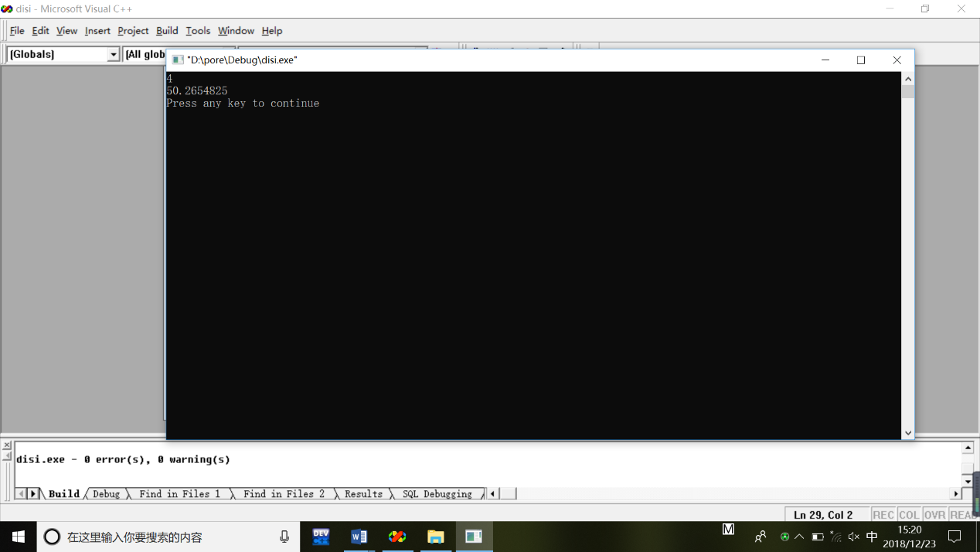This screenshot has width=980, height=552.
Task: Click the console vertical scrollbar thumb
Action: click(908, 92)
